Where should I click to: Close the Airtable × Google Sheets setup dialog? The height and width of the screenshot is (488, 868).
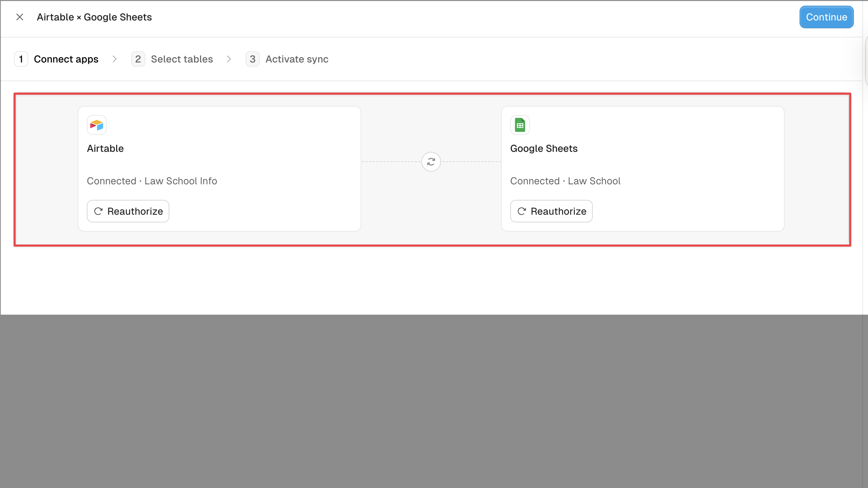point(20,17)
